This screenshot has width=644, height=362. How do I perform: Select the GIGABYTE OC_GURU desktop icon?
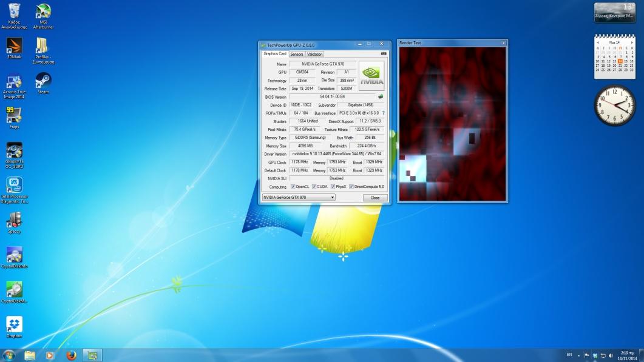[x=14, y=155]
